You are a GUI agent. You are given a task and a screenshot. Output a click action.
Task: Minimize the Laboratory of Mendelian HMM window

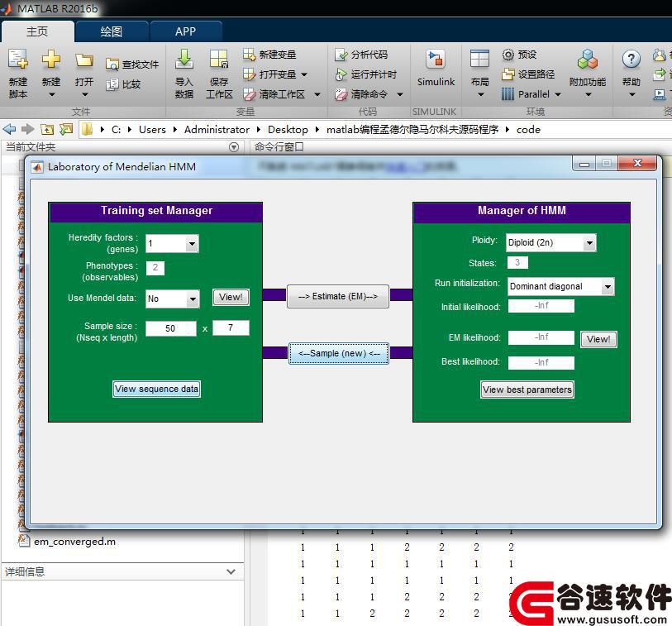pyautogui.click(x=584, y=164)
